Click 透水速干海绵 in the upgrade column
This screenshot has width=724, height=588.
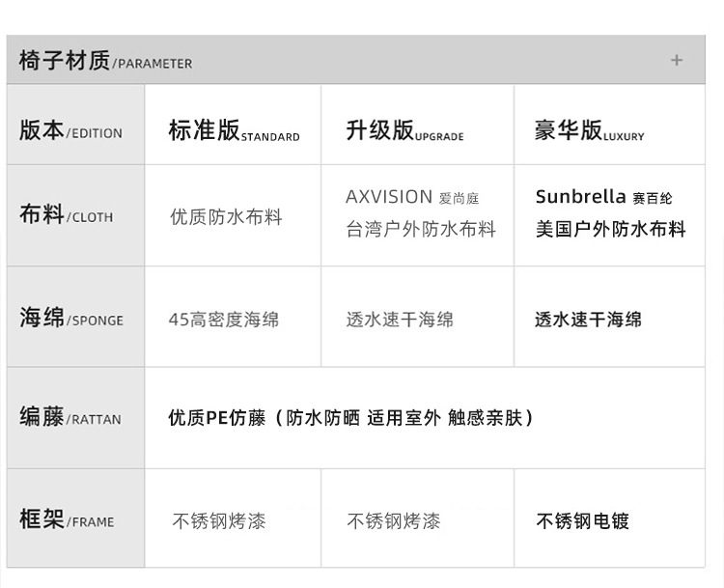pos(400,320)
